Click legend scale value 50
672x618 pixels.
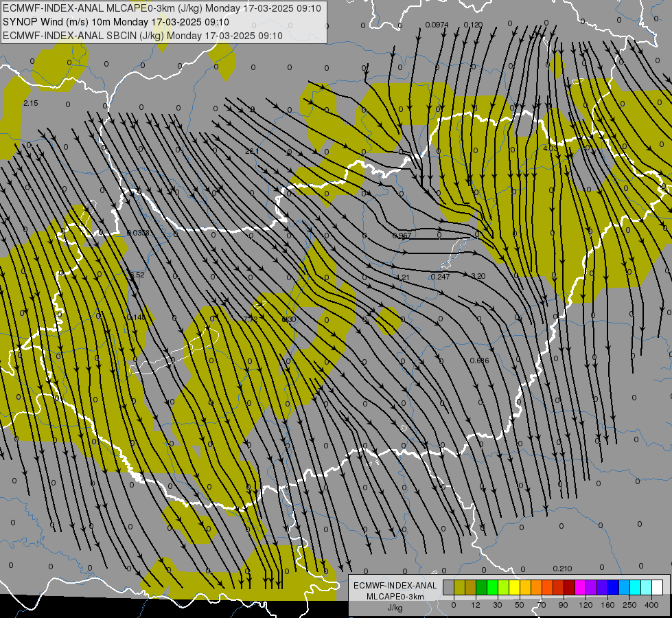coord(519,605)
